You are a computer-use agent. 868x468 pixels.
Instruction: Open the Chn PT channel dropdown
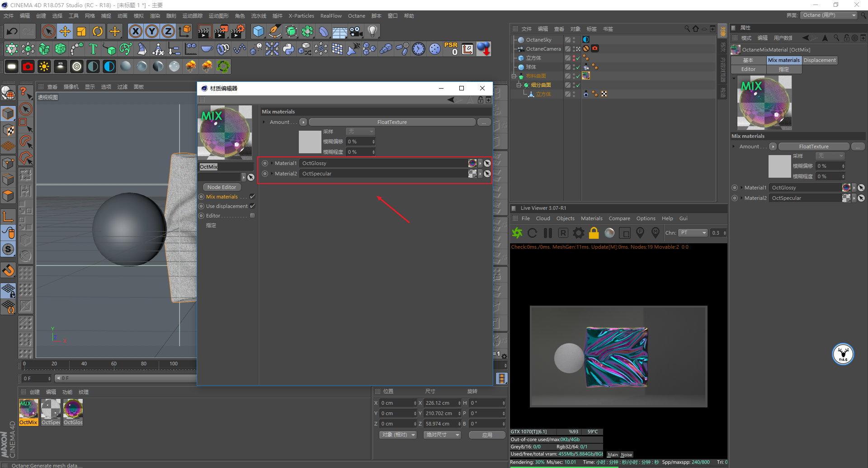pyautogui.click(x=693, y=233)
